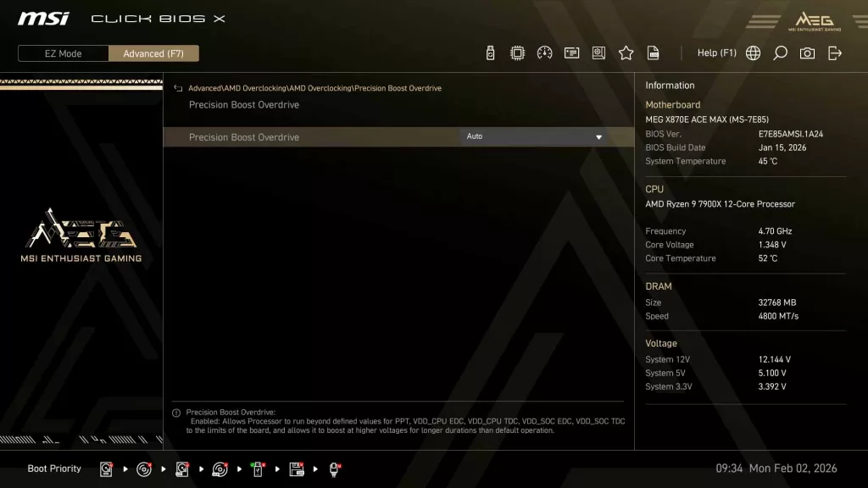
Task: Select the hard drive in Boot Priority
Action: [106, 469]
